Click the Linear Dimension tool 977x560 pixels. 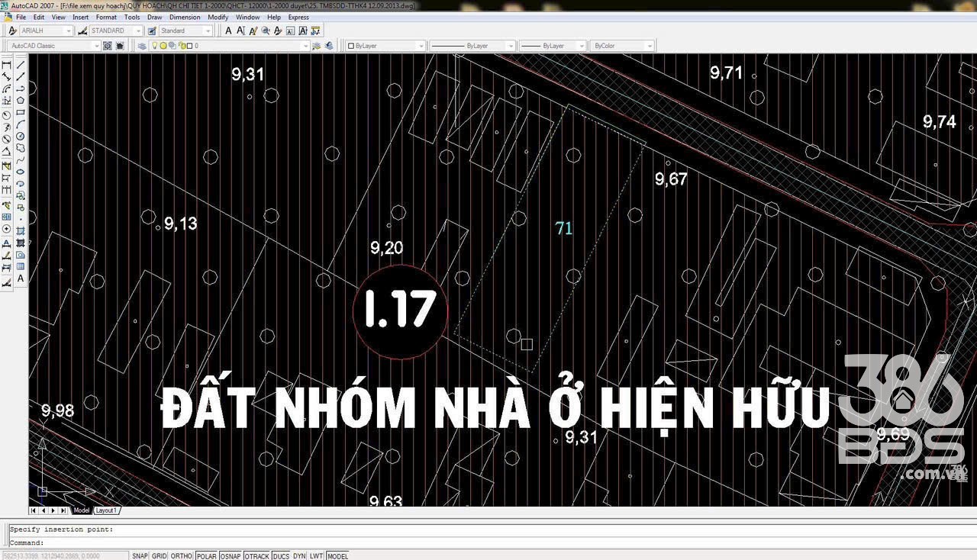(6, 65)
